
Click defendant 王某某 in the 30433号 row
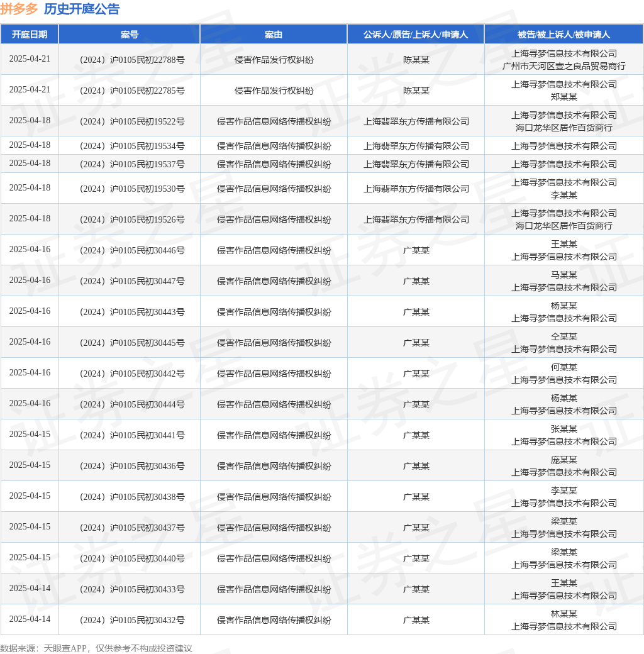click(564, 583)
